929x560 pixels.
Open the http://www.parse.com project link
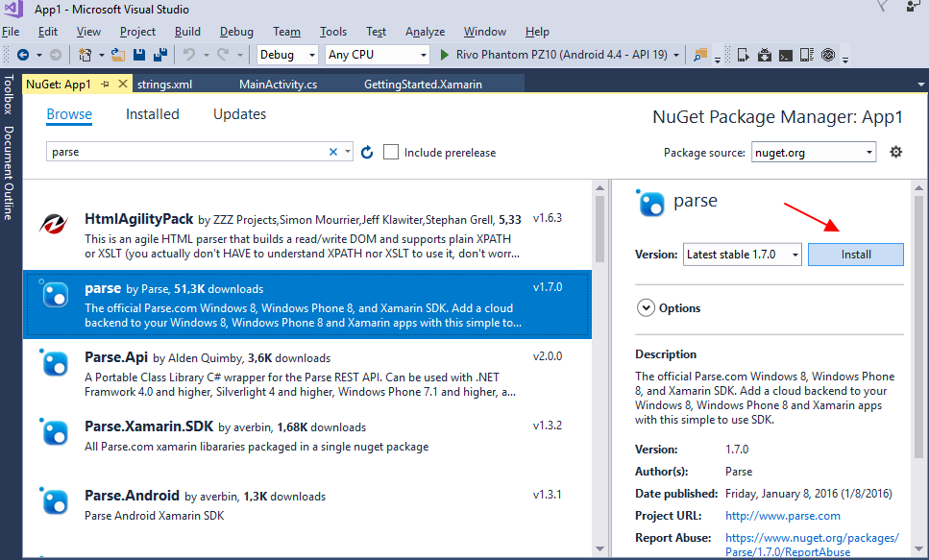tap(783, 516)
